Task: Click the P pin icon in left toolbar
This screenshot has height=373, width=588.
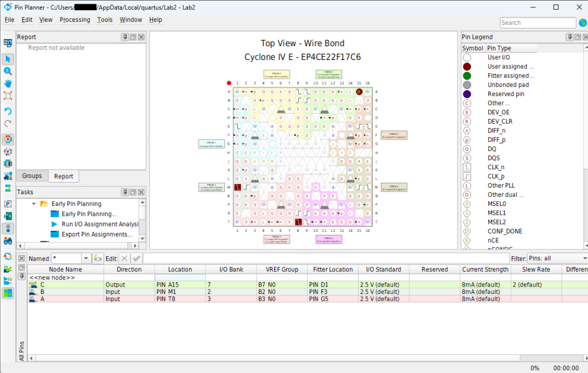Action: click(x=8, y=204)
